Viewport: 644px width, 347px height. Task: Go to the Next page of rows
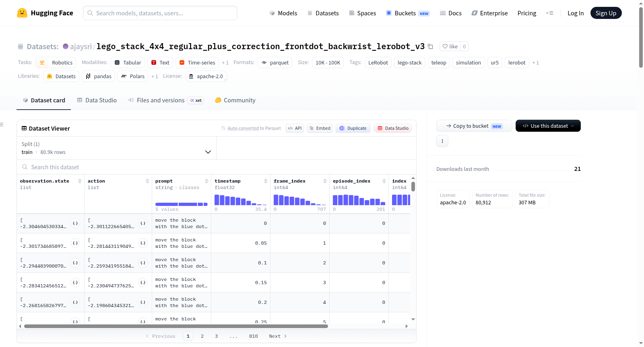pyautogui.click(x=278, y=336)
